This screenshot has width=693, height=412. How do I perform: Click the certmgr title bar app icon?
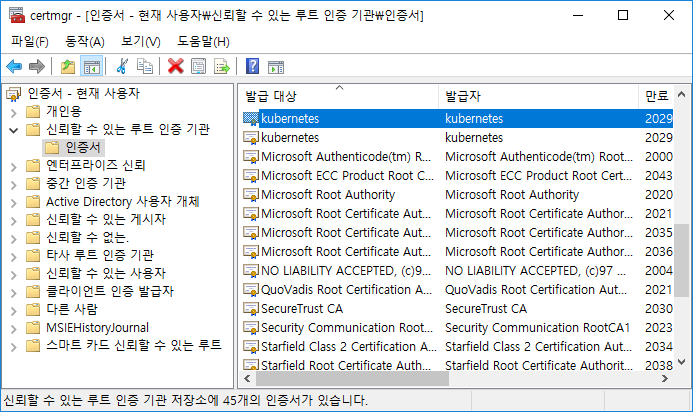coord(17,15)
